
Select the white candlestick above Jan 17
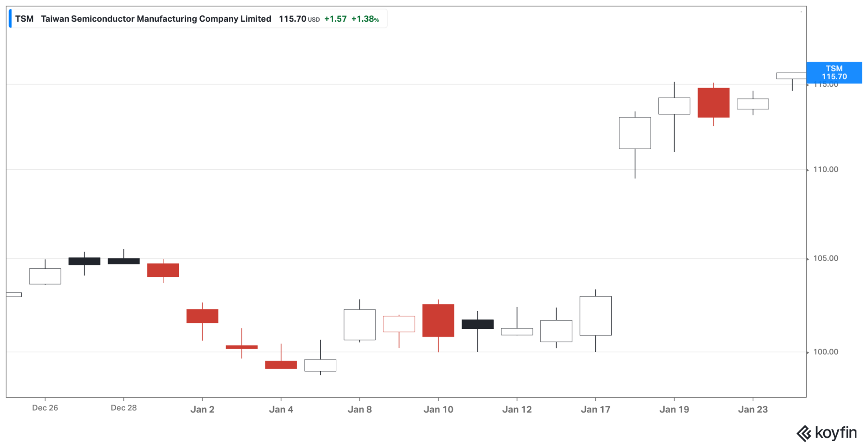[595, 316]
